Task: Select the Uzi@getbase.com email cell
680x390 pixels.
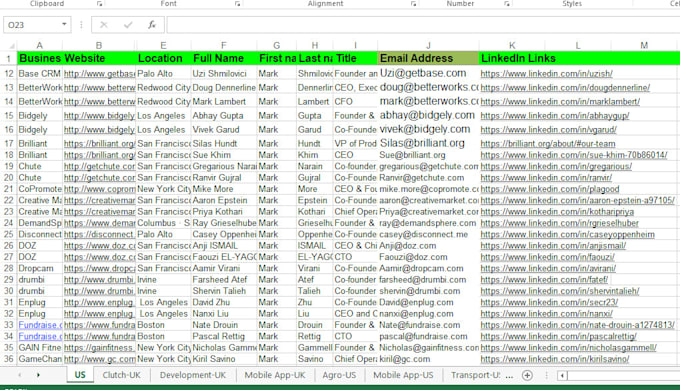Action: click(428, 73)
